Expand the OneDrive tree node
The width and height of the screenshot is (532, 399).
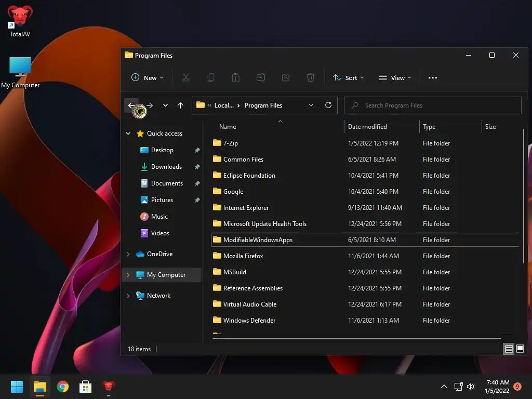click(128, 254)
